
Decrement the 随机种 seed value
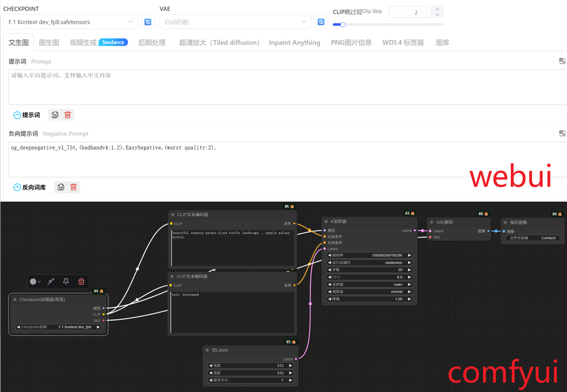(x=329, y=255)
